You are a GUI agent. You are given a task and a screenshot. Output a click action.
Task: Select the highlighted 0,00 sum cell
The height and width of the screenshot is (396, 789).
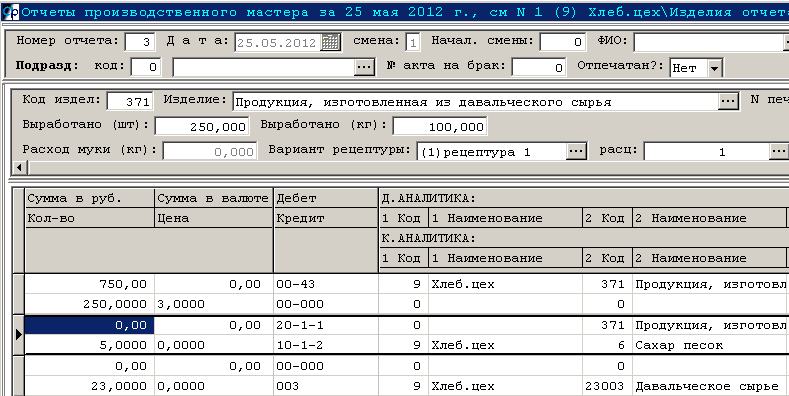(90, 326)
